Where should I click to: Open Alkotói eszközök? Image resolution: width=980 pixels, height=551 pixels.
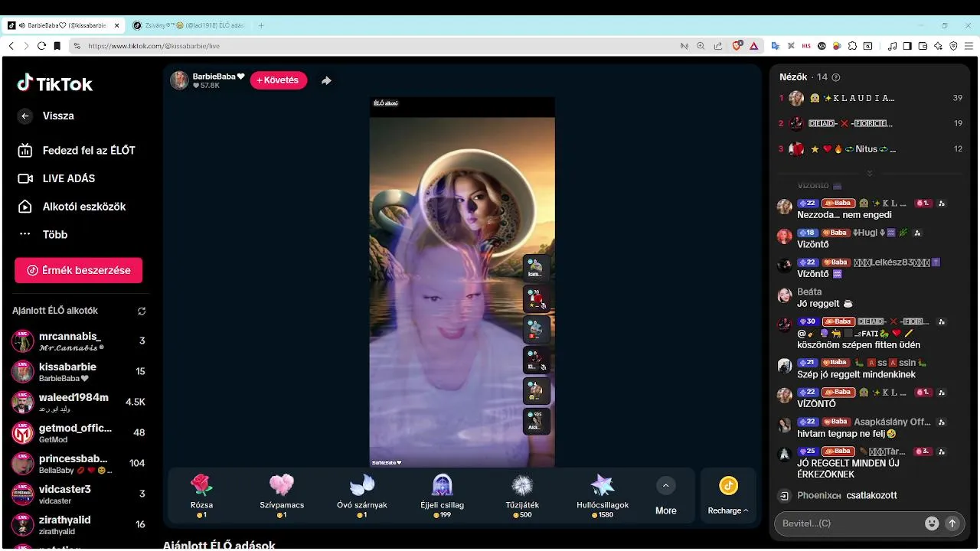tap(72, 207)
